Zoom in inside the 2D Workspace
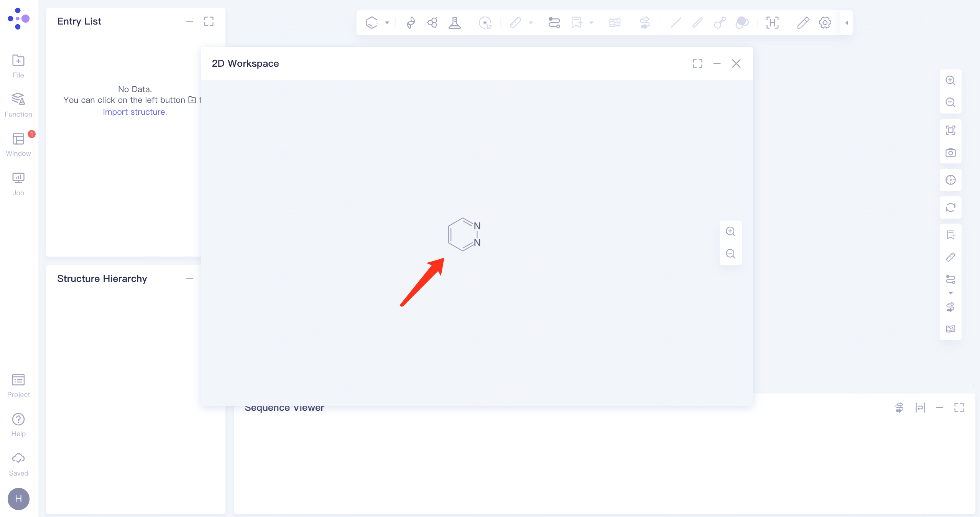 (730, 231)
